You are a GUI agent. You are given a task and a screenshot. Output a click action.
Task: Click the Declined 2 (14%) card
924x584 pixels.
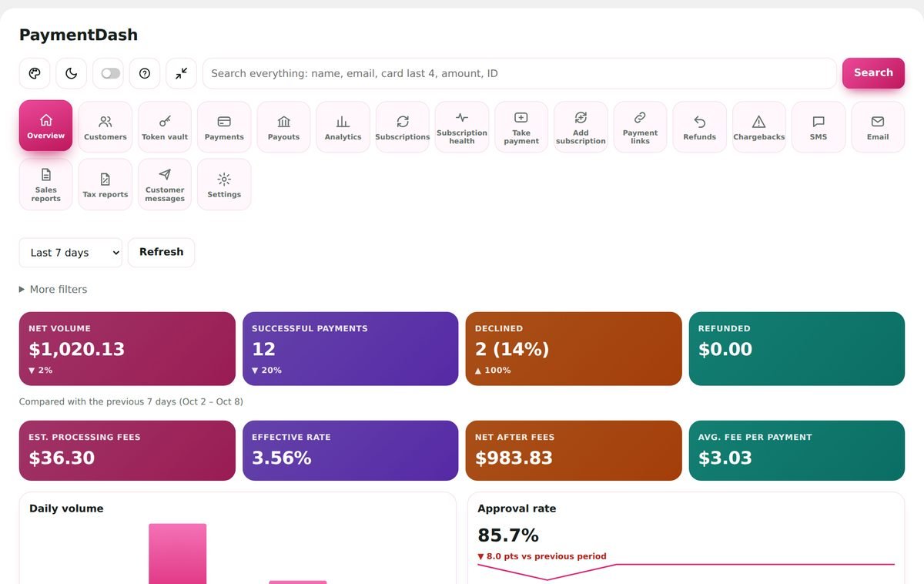click(574, 349)
